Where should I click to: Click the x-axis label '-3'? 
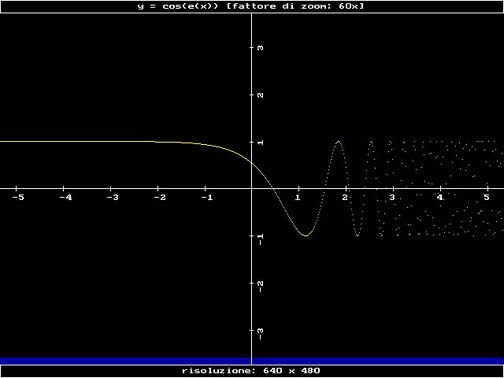[113, 197]
